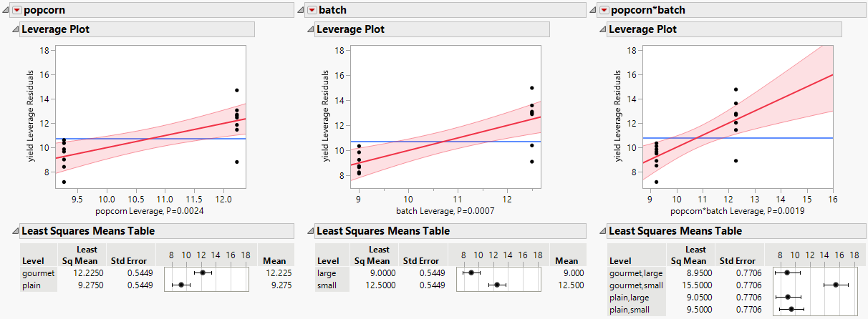The image size is (868, 319).
Task: Select the small level row in batch table
Action: coord(328,285)
